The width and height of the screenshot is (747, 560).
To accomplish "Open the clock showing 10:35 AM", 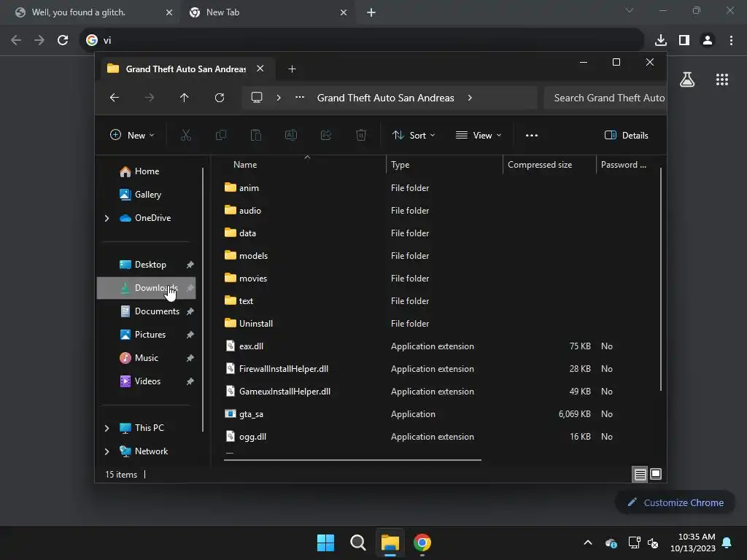I will coord(693,542).
